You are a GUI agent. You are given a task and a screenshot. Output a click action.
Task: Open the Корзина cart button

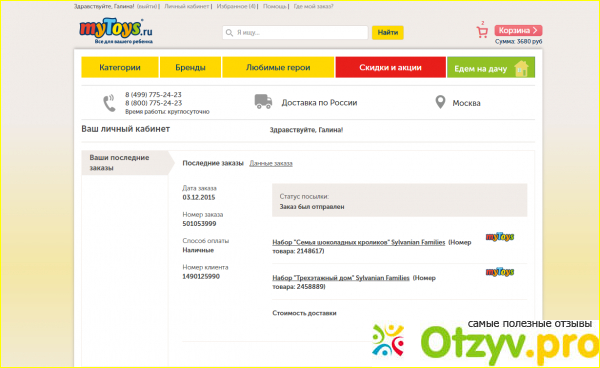click(x=518, y=30)
